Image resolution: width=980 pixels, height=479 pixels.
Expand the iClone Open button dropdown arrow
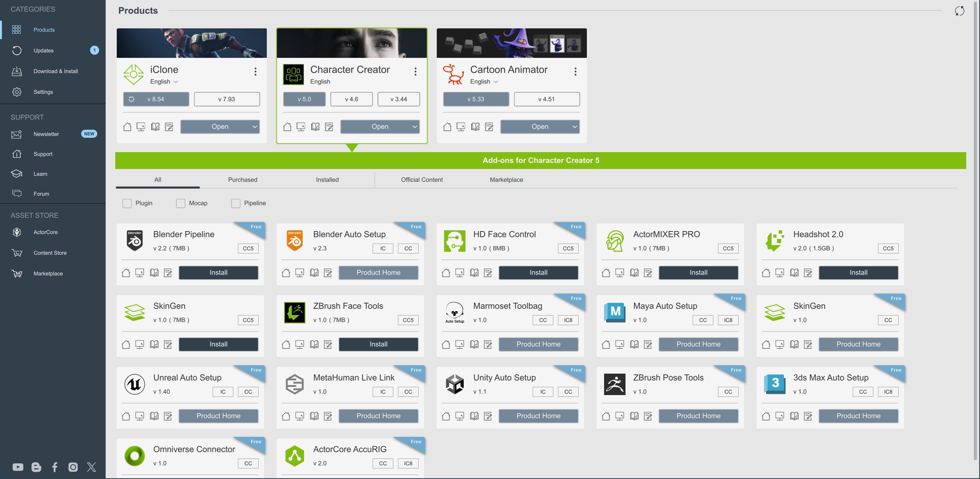(x=255, y=127)
